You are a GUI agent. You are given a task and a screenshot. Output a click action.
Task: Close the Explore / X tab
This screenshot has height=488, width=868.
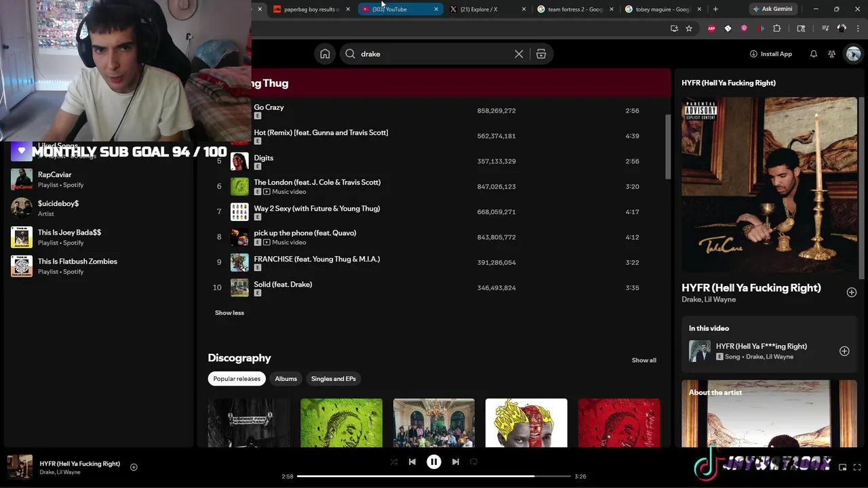tap(524, 9)
